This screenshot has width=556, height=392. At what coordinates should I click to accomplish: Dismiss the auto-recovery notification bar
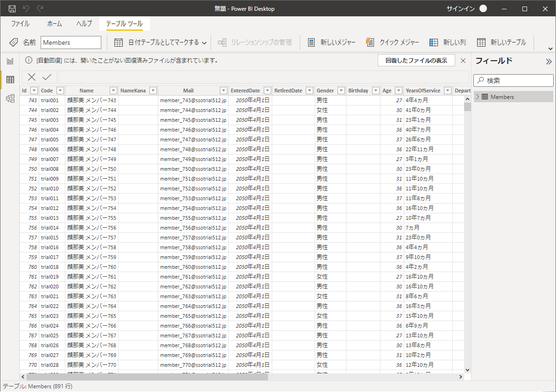pos(463,61)
